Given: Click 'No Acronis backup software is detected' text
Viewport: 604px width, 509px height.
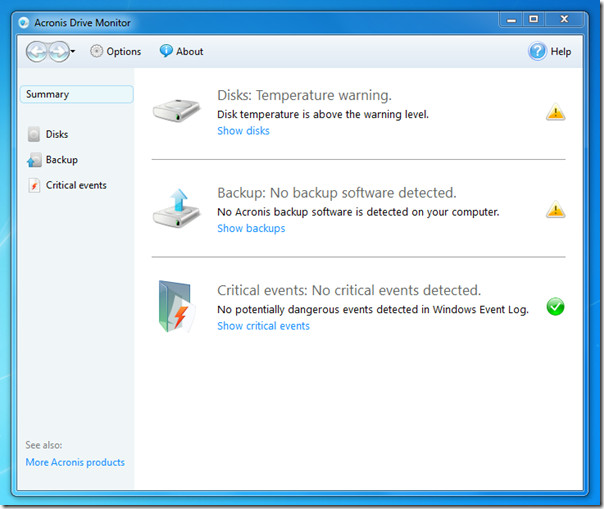Looking at the screenshot, I should click(x=358, y=212).
